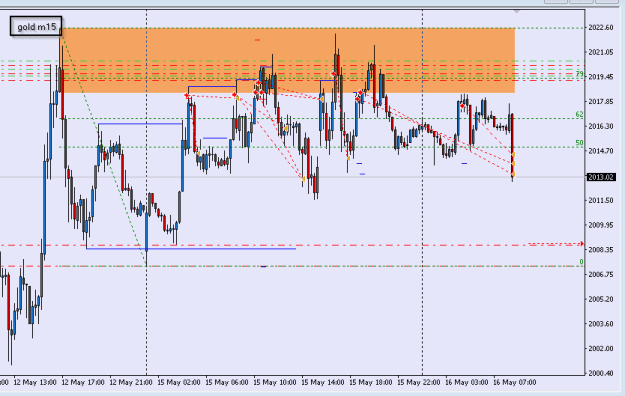Click the Fibonacci level label 0
625x396 pixels.
click(581, 262)
